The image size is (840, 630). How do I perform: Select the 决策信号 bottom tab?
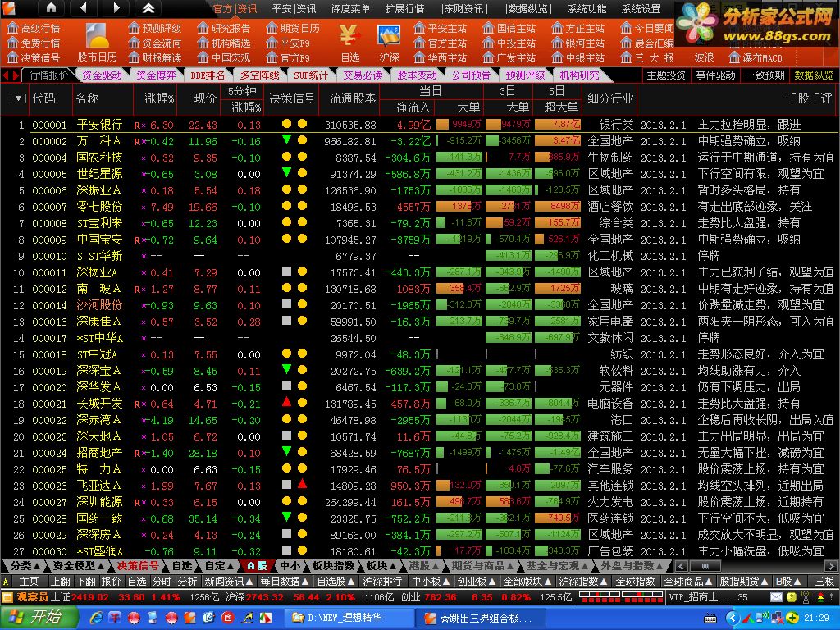[x=138, y=565]
